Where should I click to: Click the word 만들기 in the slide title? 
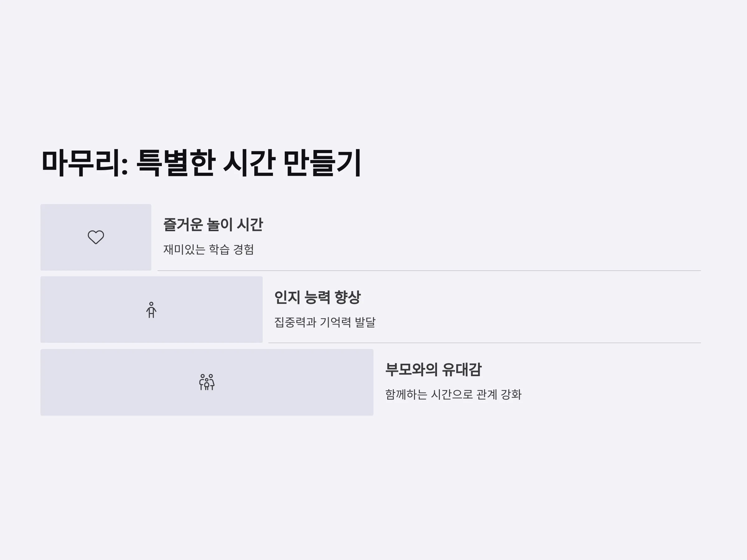click(x=323, y=163)
